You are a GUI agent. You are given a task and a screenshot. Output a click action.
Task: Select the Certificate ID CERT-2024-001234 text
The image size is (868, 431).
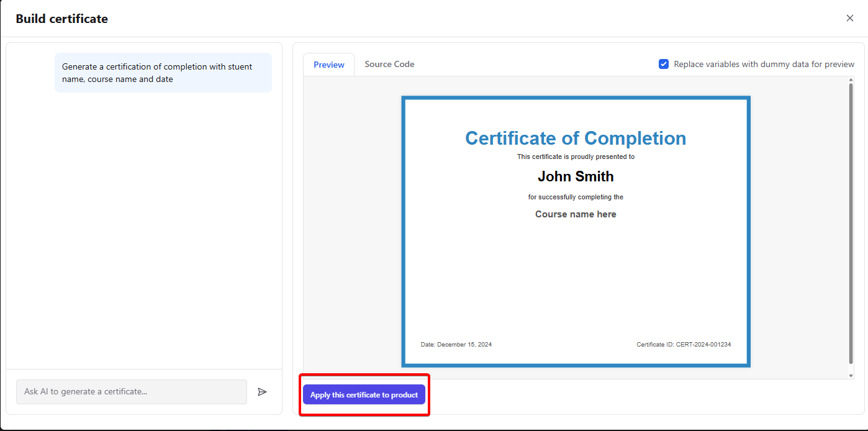point(684,344)
